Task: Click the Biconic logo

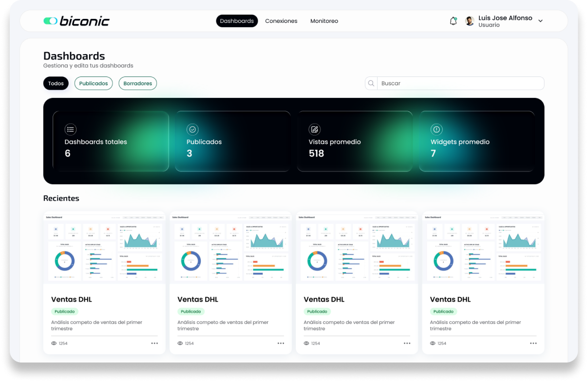Action: tap(76, 21)
